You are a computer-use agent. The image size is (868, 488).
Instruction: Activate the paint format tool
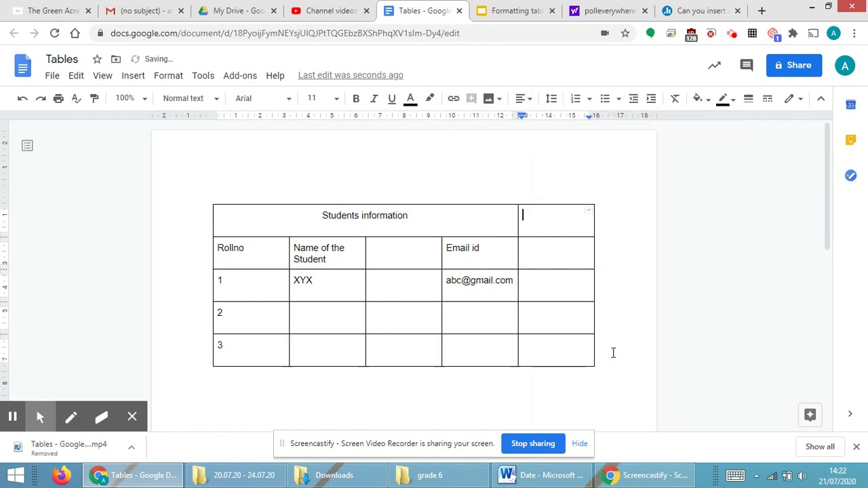(x=94, y=99)
